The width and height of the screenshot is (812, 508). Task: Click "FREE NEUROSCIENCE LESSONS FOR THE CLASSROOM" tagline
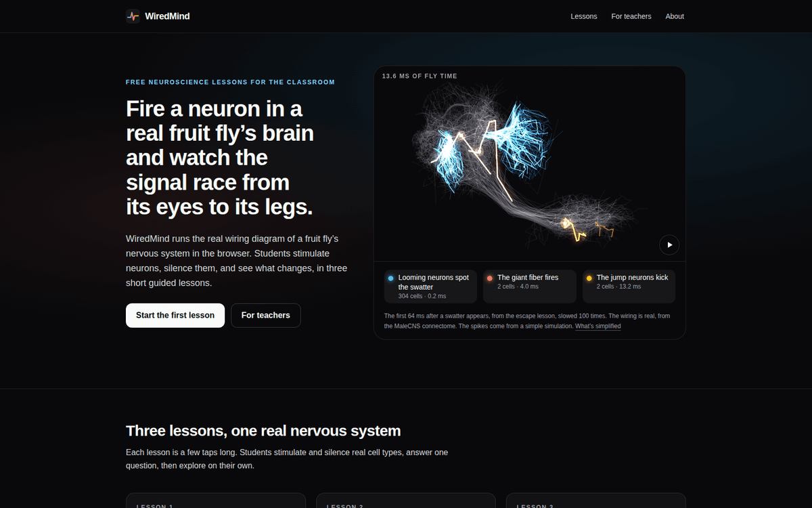click(230, 82)
